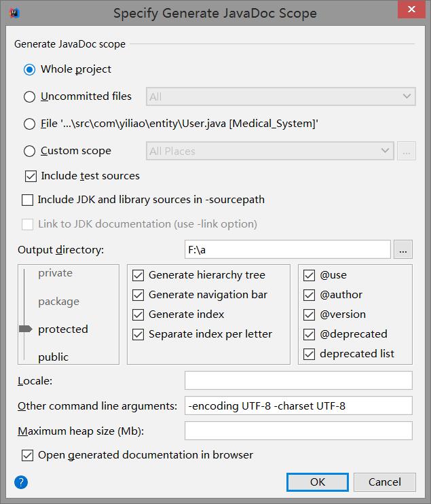Toggle Separate index per letter checkbox
The width and height of the screenshot is (431, 504).
138,335
